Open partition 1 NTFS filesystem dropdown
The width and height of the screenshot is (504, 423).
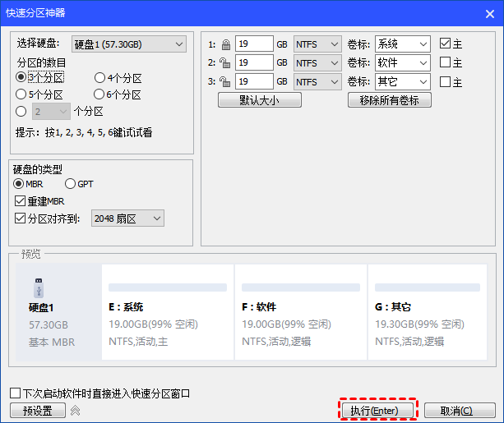pos(317,44)
